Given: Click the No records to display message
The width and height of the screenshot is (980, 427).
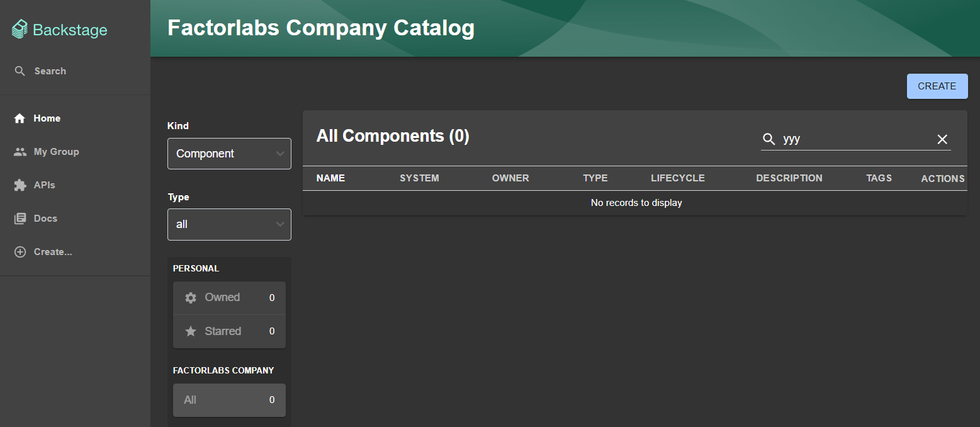Looking at the screenshot, I should [x=636, y=203].
